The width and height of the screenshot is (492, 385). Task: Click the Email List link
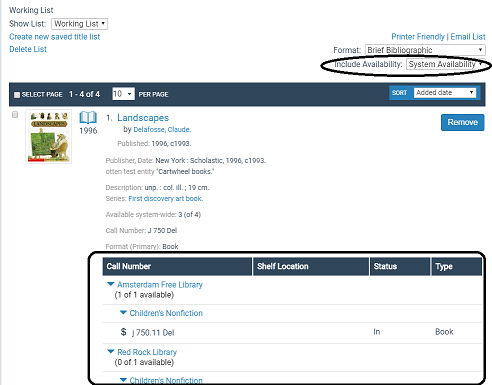[x=468, y=37]
